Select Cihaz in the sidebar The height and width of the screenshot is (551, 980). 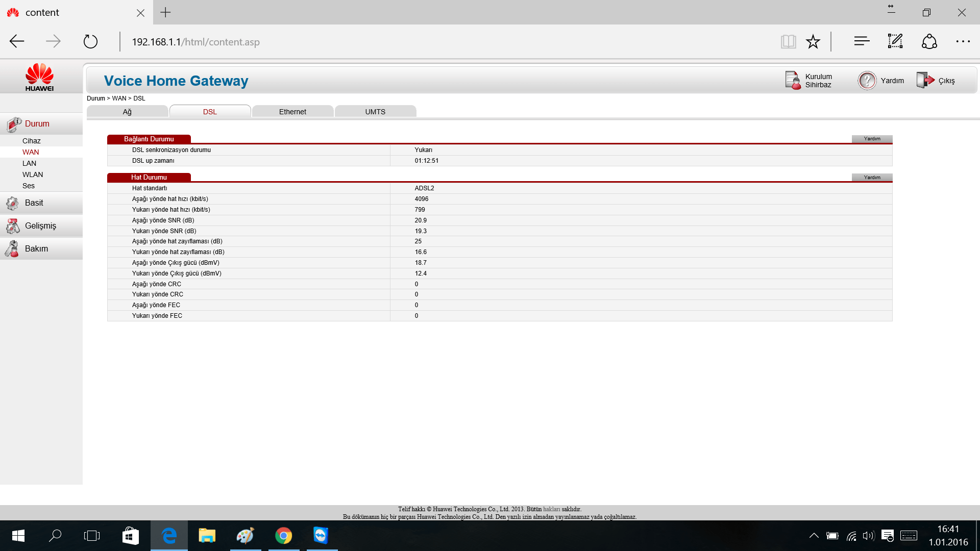(31, 141)
